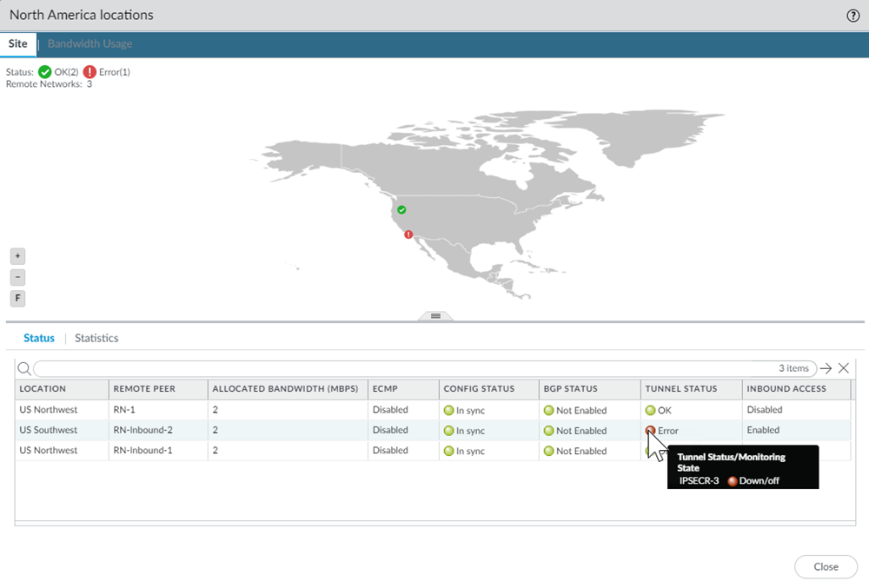Click the red Error tunnel status icon for US Southwest
Screen dimensions: 869x588
(649, 430)
